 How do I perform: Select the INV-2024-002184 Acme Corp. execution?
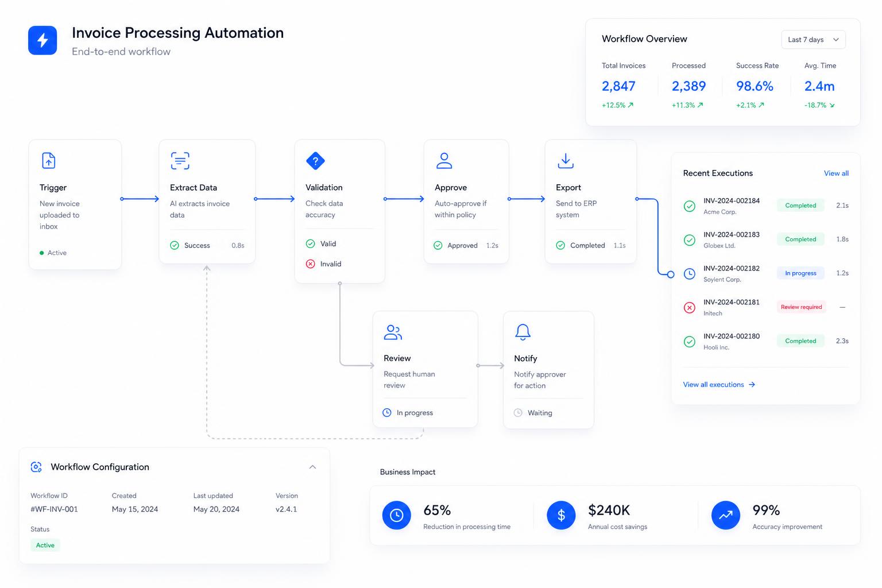point(765,206)
